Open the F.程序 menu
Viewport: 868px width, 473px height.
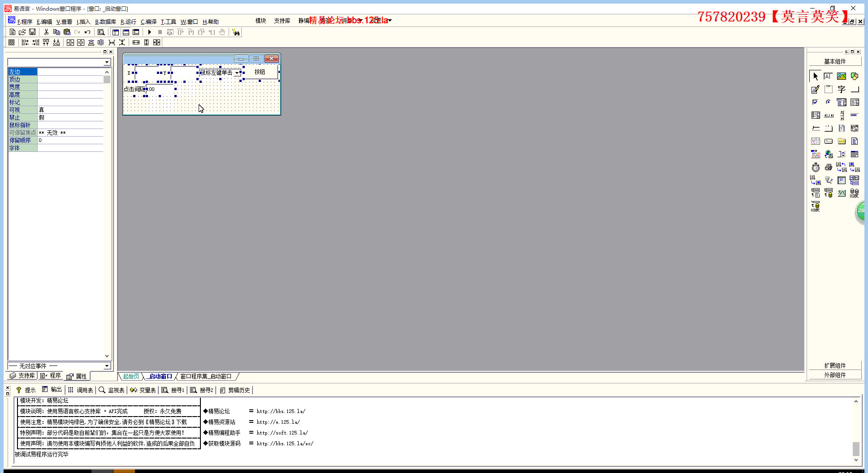coord(25,21)
